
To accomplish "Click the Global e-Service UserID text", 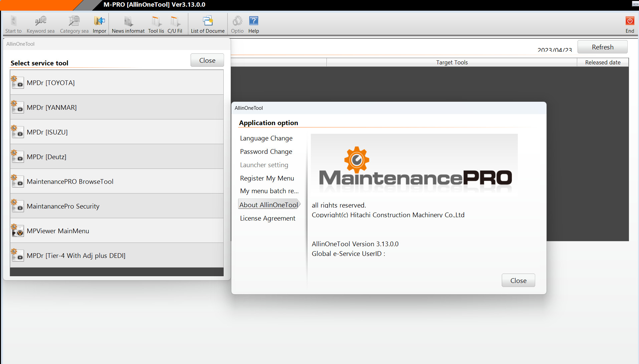I will click(x=349, y=254).
